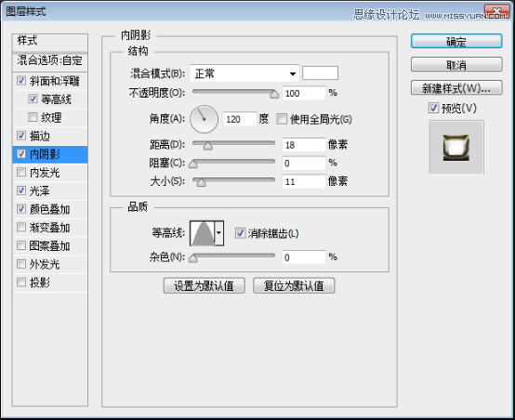
Task: Enable the 渐变叠加 checkbox
Action: tap(21, 227)
